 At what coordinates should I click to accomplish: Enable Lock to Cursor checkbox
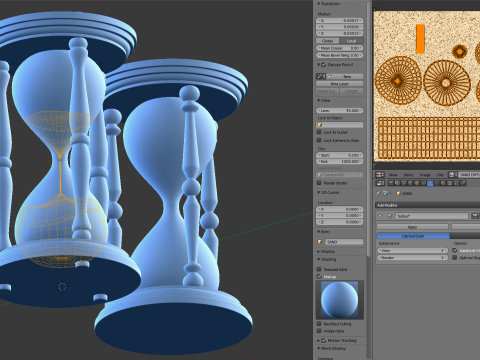tap(319, 132)
